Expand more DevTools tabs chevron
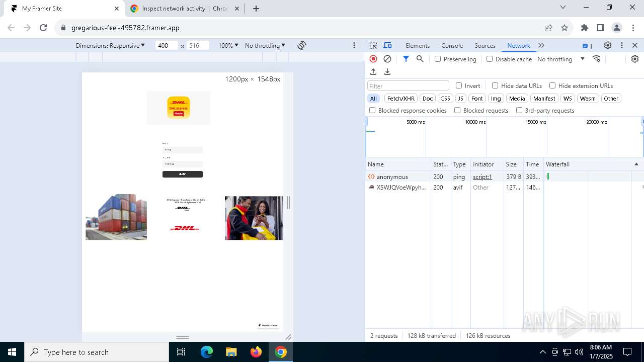 pyautogui.click(x=541, y=45)
